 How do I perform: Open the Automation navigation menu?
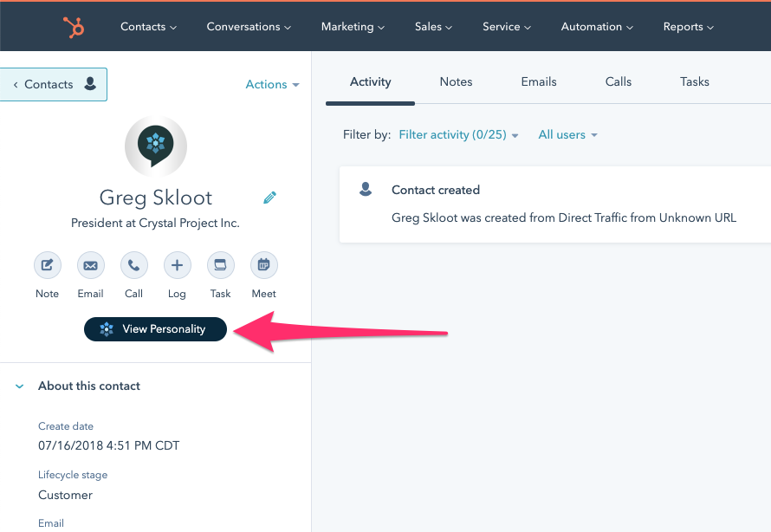click(x=597, y=27)
